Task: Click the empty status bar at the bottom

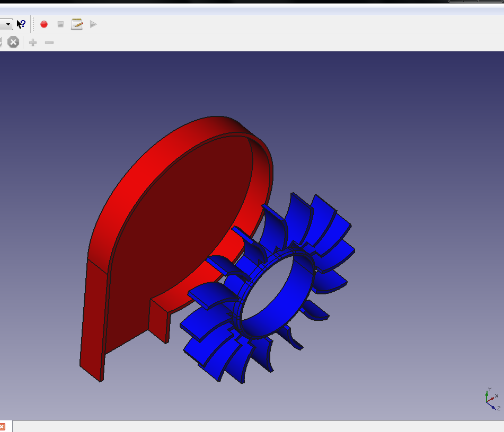Action: [254, 427]
